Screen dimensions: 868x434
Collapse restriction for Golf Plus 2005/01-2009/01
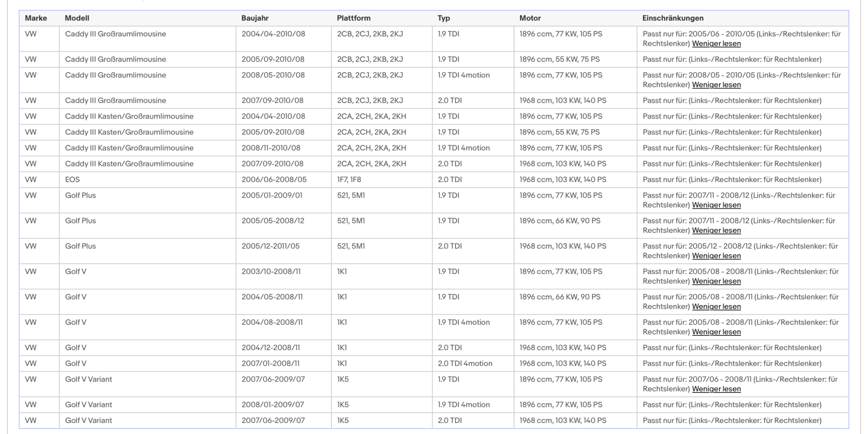(x=716, y=205)
